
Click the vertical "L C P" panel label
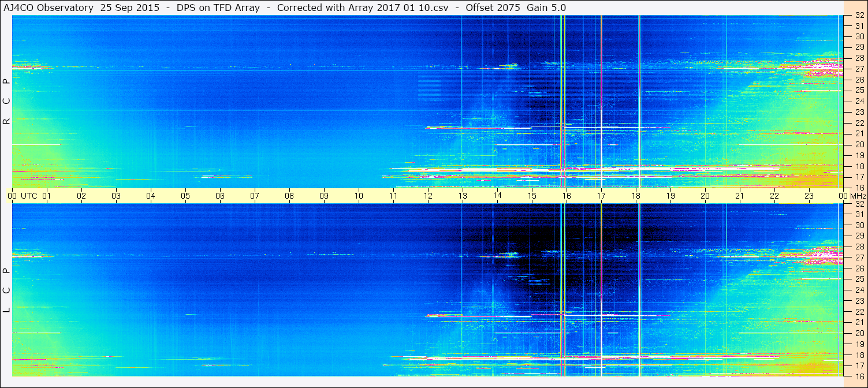tap(7, 290)
